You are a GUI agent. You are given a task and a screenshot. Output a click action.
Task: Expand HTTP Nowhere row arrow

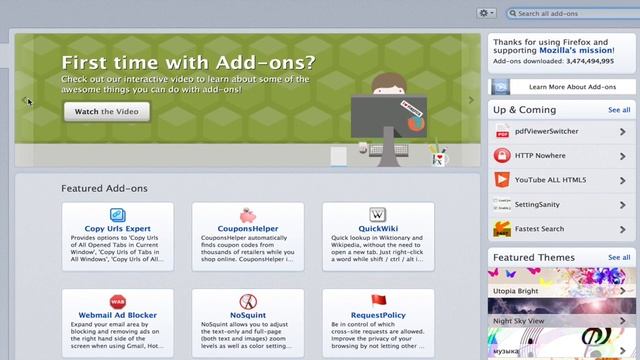(x=622, y=156)
